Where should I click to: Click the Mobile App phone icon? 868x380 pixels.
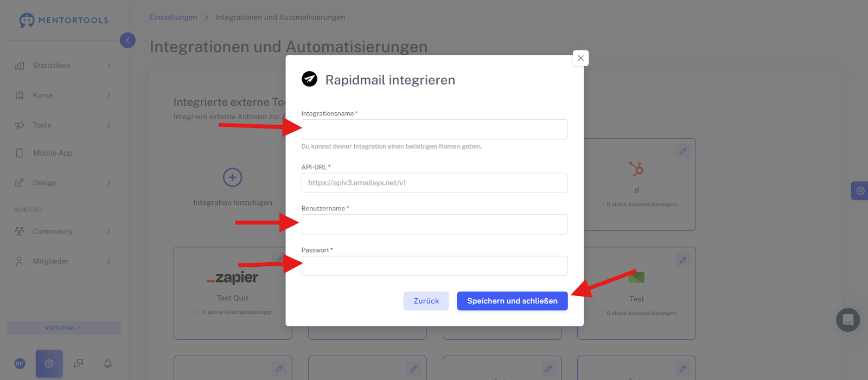(20, 153)
